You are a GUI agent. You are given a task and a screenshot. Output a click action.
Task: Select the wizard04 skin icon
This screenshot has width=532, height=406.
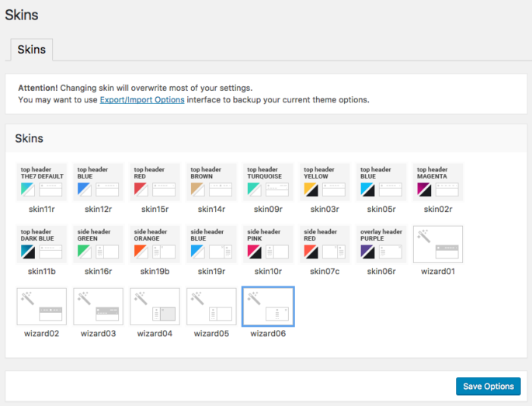point(155,307)
